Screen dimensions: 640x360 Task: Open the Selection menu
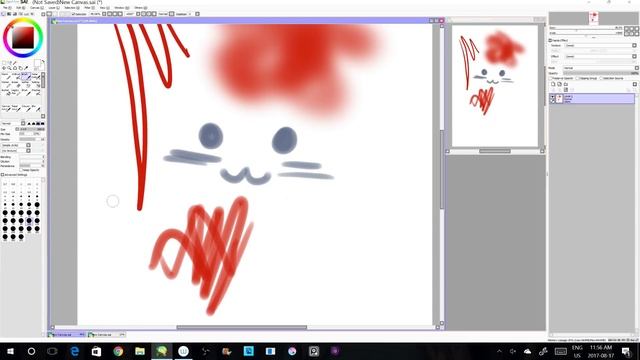point(71,8)
